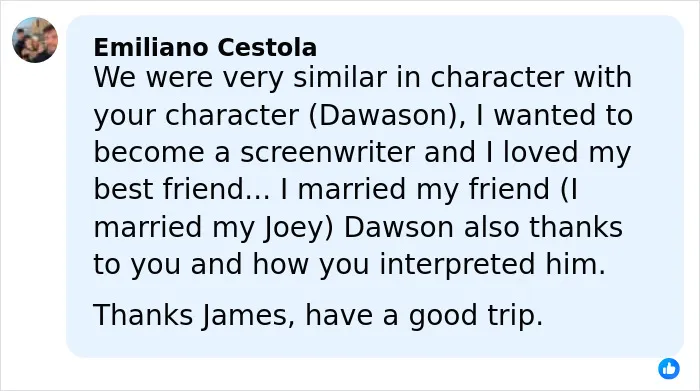Screen dimensions: 700x391
Task: Click the word "loved" in the comment
Action: 541,152
